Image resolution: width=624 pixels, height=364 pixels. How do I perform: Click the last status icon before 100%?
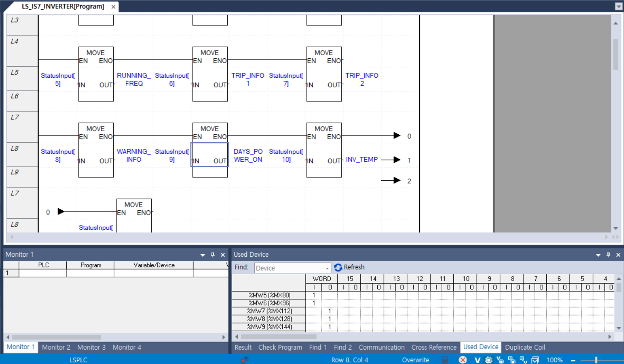tap(535, 360)
